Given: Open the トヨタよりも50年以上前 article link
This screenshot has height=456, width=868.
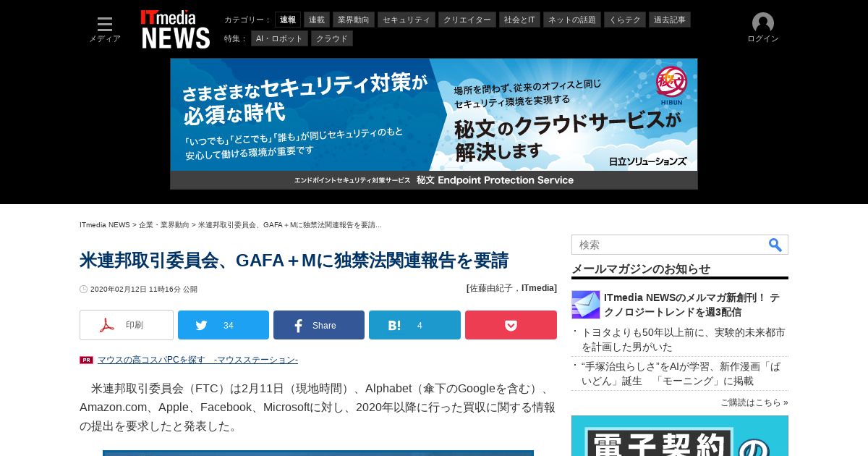Looking at the screenshot, I should click(684, 339).
